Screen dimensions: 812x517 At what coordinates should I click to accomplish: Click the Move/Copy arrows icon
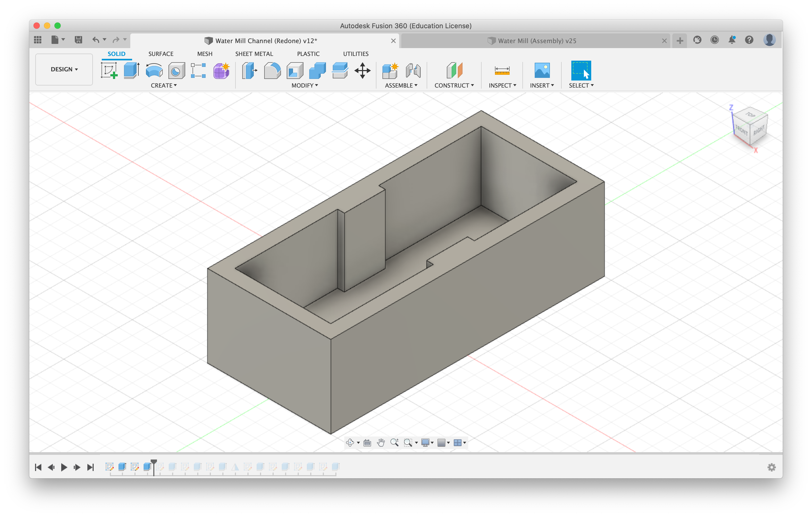(x=363, y=70)
